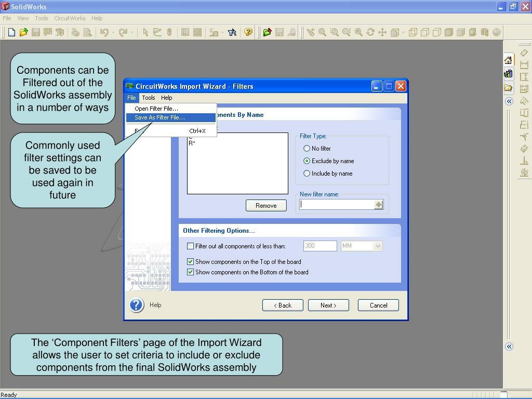The width and height of the screenshot is (532, 399).
Task: Toggle 'Show components on the Bottom of the board'
Action: click(x=190, y=272)
